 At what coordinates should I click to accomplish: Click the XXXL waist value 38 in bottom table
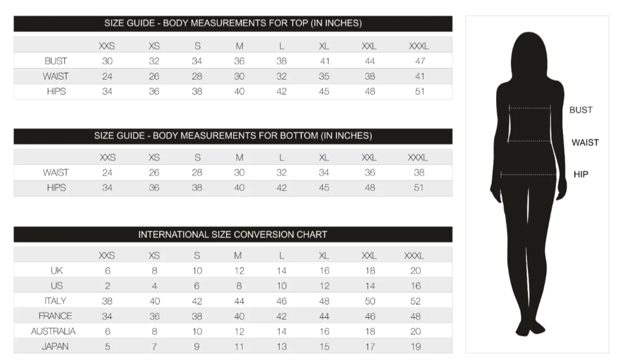[419, 173]
